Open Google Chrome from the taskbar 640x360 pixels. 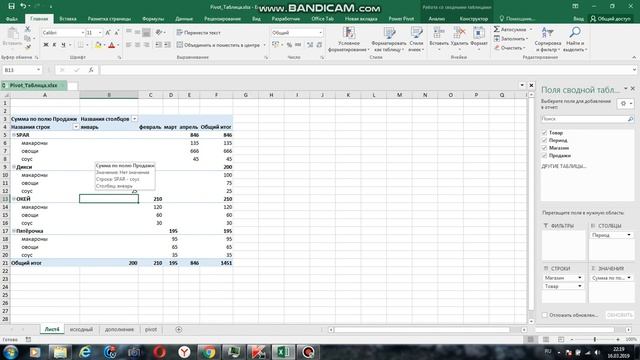point(209,352)
